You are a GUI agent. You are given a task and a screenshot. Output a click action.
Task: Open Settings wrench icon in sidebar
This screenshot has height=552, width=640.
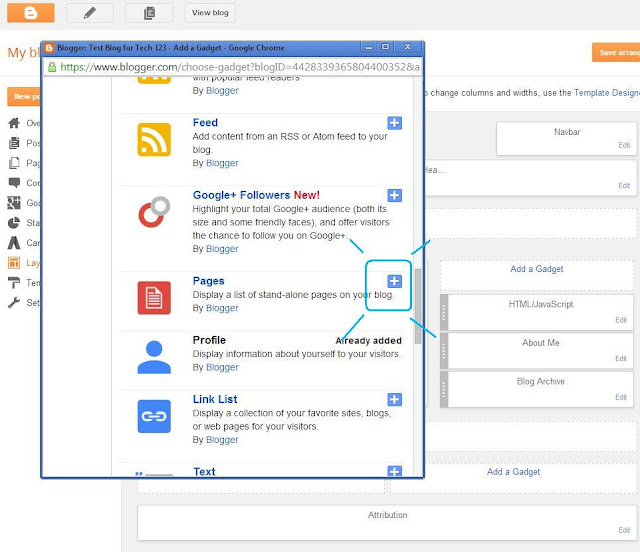pyautogui.click(x=14, y=303)
